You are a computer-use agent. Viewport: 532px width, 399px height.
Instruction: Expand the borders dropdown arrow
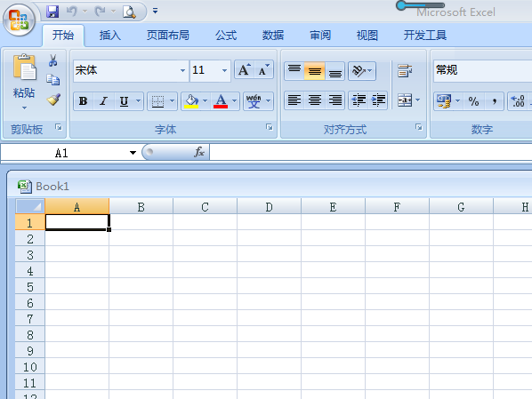pyautogui.click(x=172, y=101)
